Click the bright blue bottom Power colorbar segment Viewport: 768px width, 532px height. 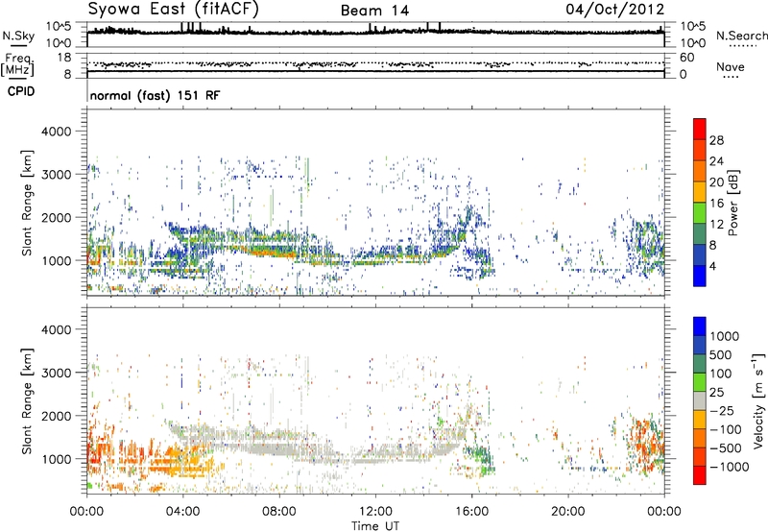(700, 276)
